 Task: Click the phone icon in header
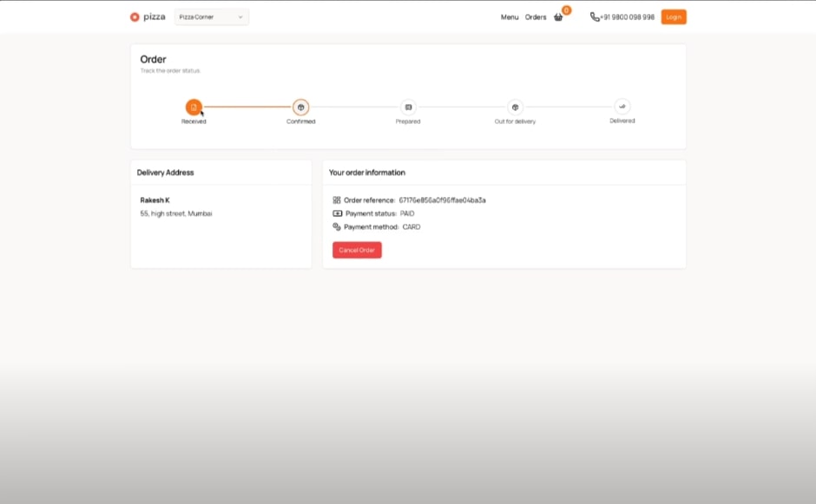point(595,17)
